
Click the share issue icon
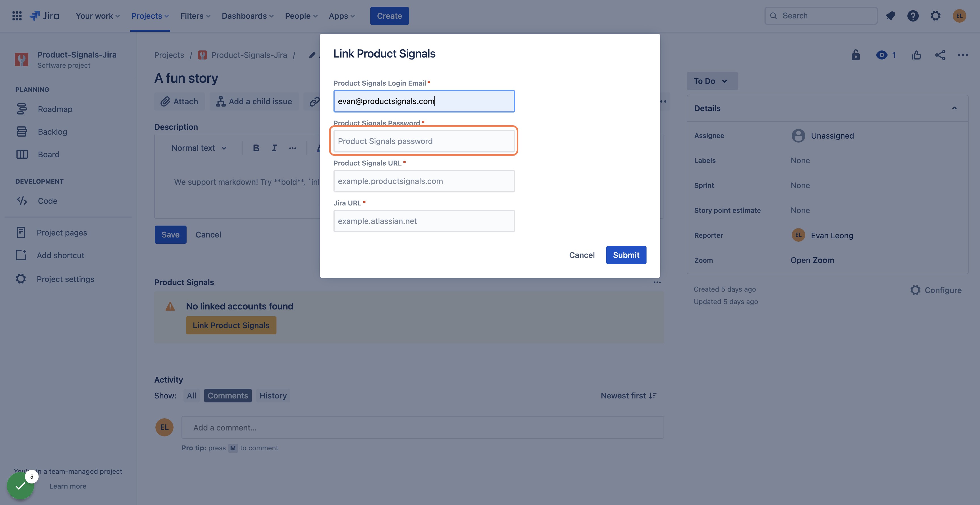point(940,55)
